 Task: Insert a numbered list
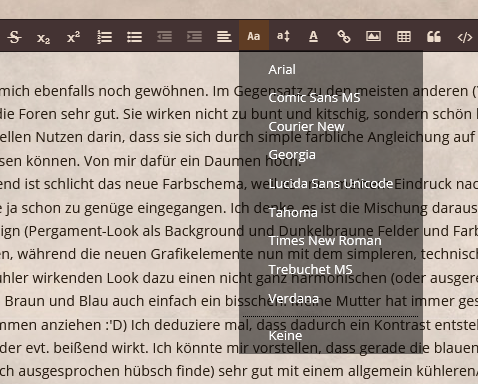[104, 37]
